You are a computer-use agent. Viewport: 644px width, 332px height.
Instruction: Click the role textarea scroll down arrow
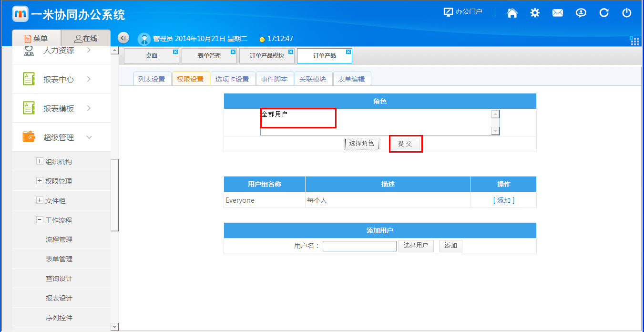[495, 131]
